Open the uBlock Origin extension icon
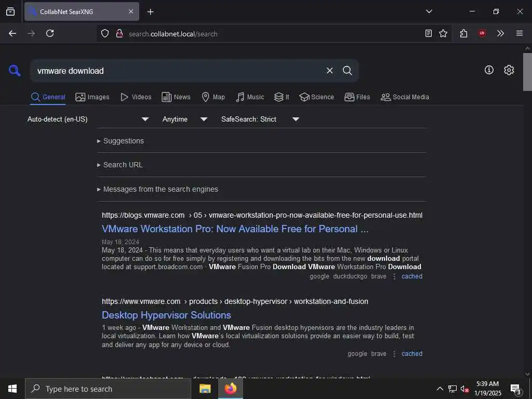This screenshot has height=399, width=532. (x=482, y=33)
